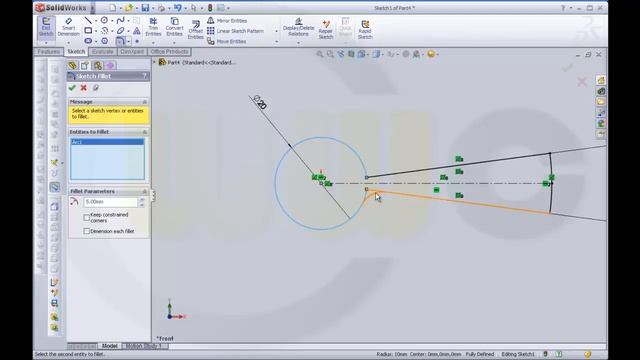640x360 pixels.
Task: Switch to the Features tab
Action: point(48,52)
